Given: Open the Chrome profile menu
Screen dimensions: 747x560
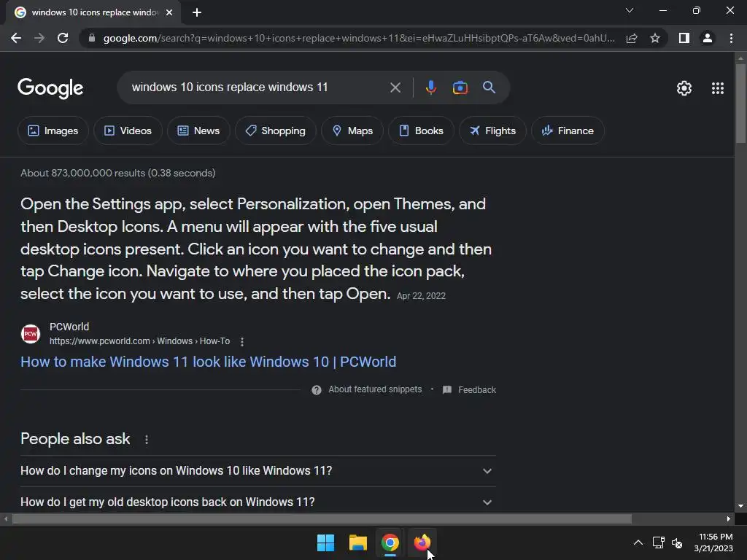Looking at the screenshot, I should [708, 38].
